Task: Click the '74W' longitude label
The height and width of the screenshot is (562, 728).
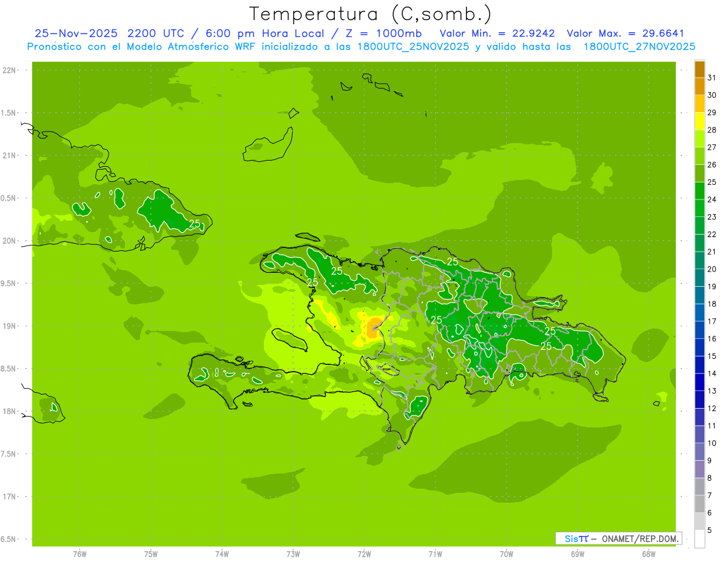Action: [x=222, y=554]
